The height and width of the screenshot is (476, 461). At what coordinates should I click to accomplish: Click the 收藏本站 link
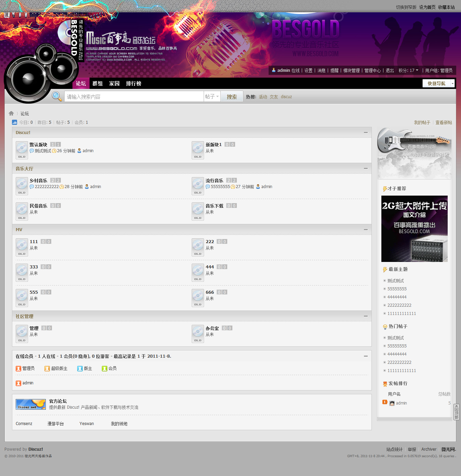pyautogui.click(x=447, y=7)
